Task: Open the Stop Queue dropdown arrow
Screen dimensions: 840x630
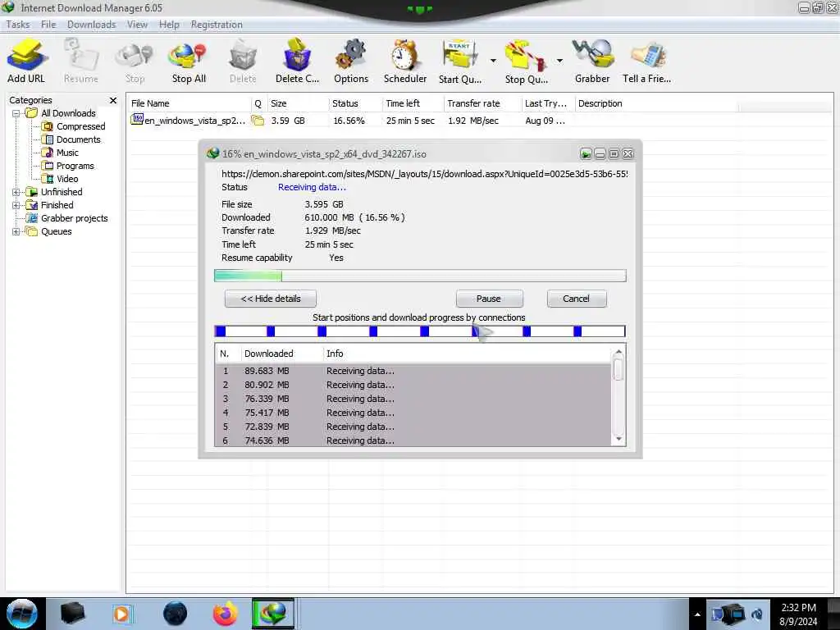Action: pyautogui.click(x=559, y=61)
